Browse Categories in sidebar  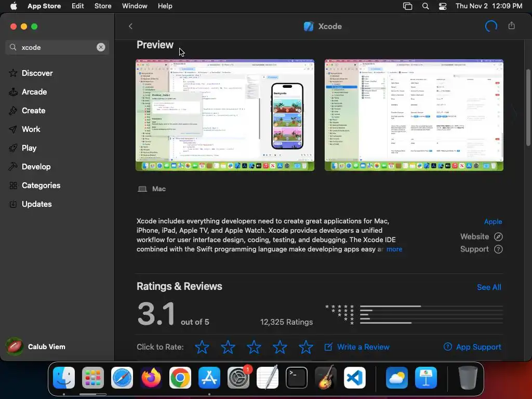point(41,185)
